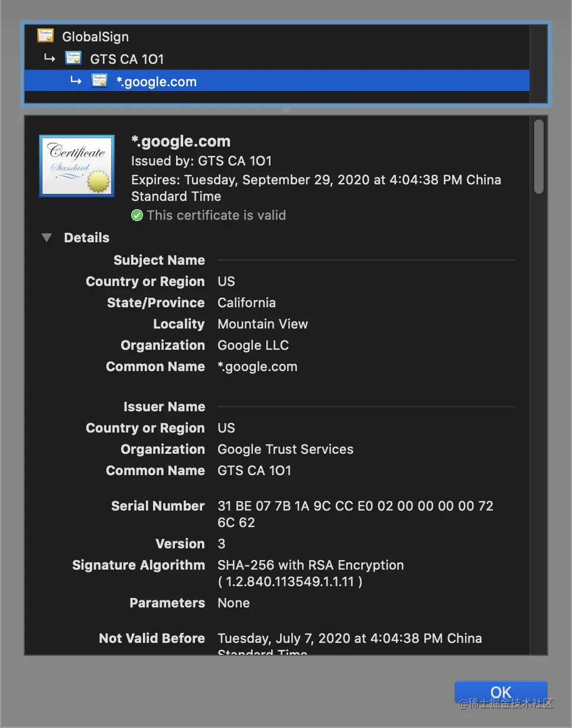Collapse the Details disclosure triangle
Screen dimensions: 572x728
(x=47, y=238)
